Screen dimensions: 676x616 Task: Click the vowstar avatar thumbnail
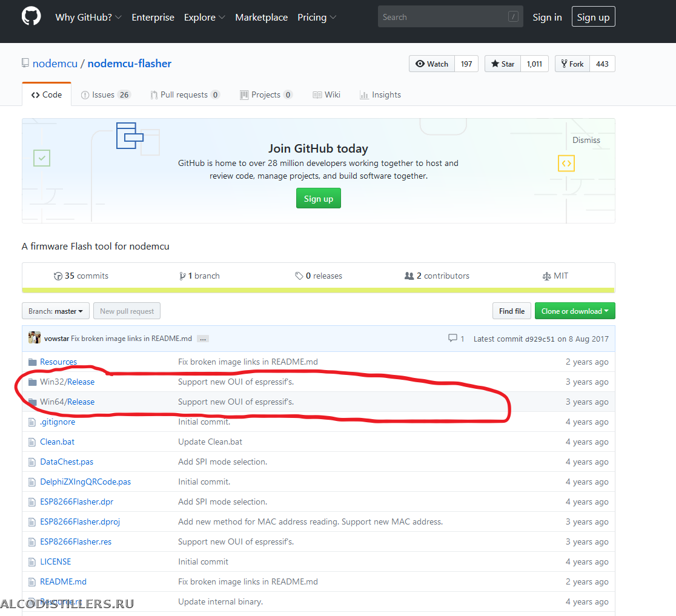(x=35, y=337)
